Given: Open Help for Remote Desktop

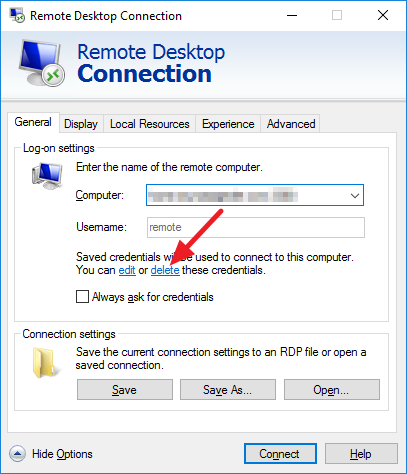Looking at the screenshot, I should coord(361,454).
